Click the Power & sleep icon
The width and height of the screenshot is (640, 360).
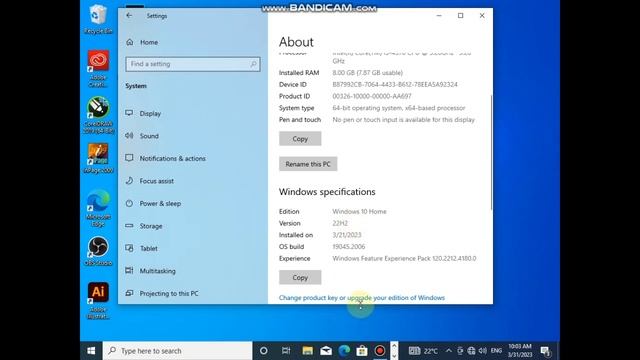(x=129, y=203)
